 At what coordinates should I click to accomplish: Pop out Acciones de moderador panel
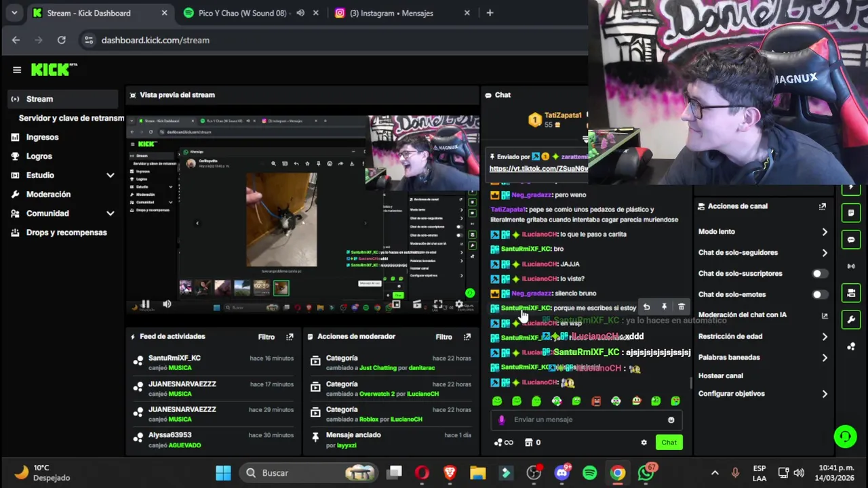pos(467,337)
